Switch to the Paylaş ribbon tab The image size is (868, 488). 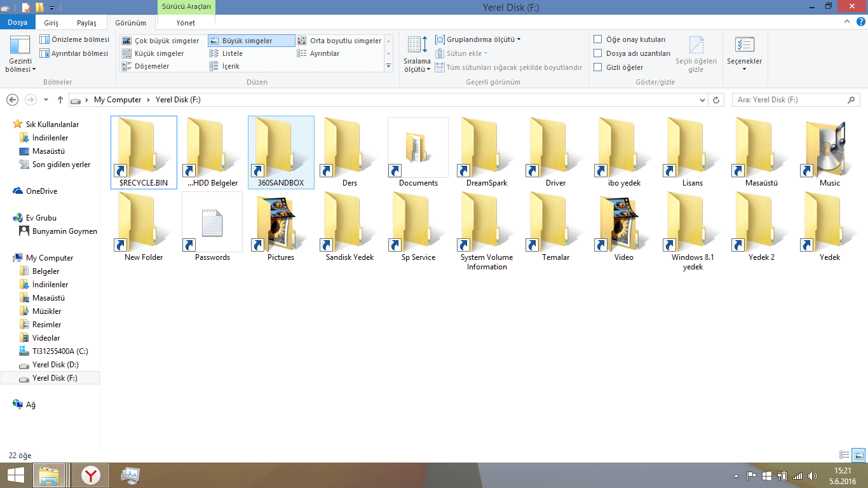(x=86, y=23)
